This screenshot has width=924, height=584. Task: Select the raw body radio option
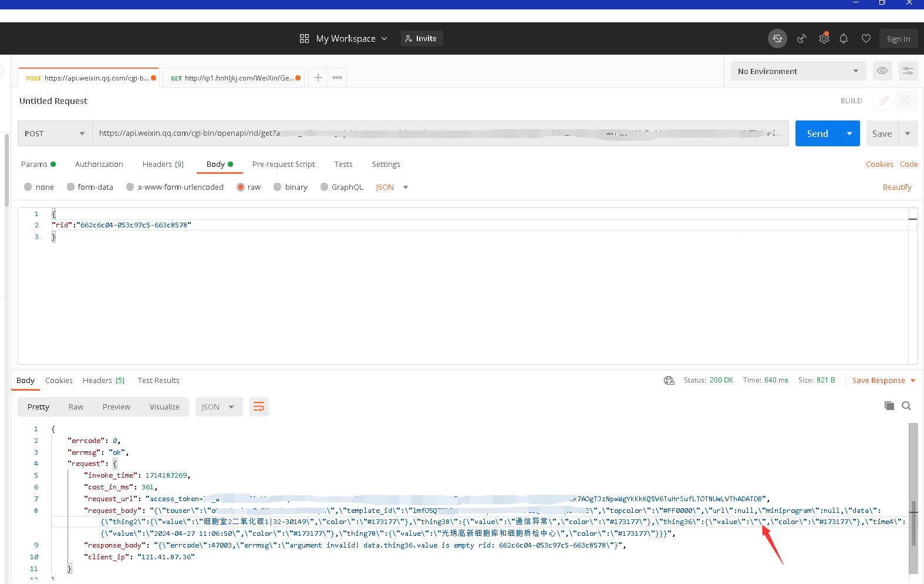pyautogui.click(x=241, y=187)
